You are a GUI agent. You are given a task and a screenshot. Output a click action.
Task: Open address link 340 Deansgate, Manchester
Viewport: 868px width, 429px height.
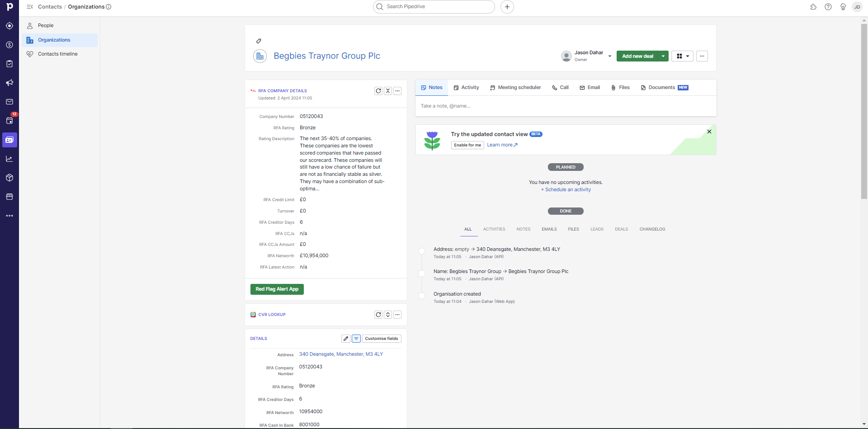tap(341, 354)
